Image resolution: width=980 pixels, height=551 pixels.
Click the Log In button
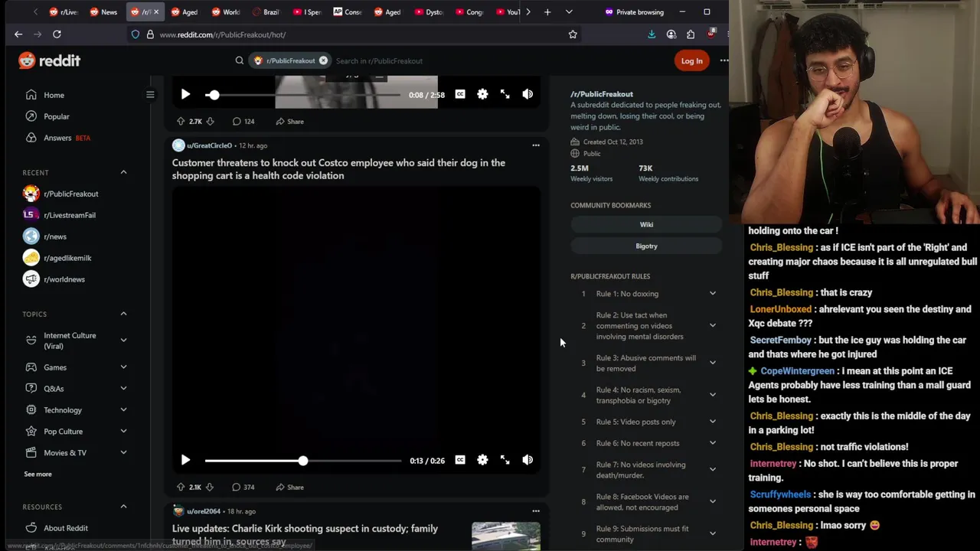coord(691,60)
